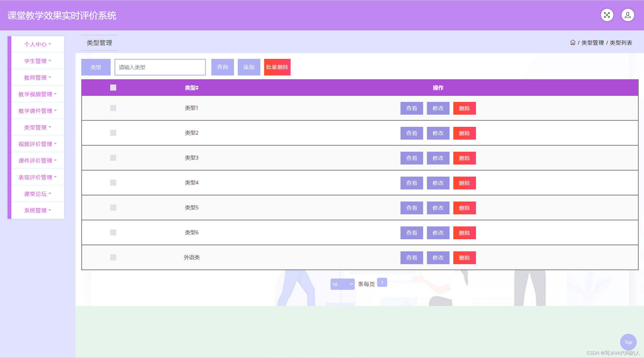Toggle the select-all checkbox in table header
Viewport: 644px width, 358px height.
pyautogui.click(x=113, y=88)
